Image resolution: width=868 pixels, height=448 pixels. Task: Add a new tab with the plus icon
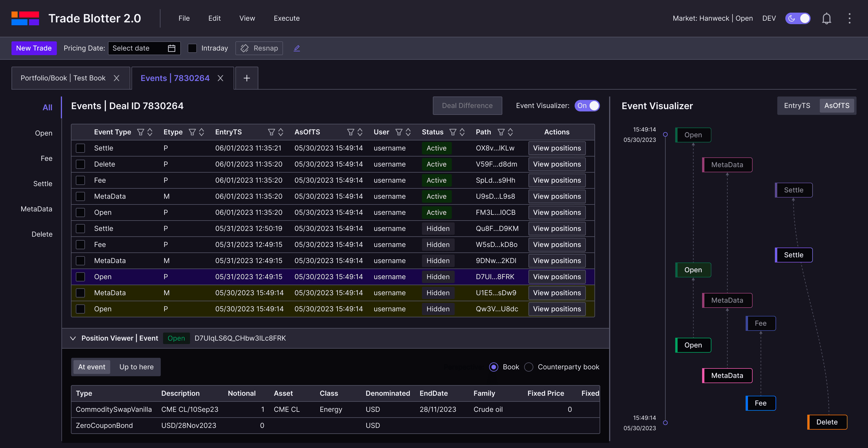pyautogui.click(x=247, y=78)
